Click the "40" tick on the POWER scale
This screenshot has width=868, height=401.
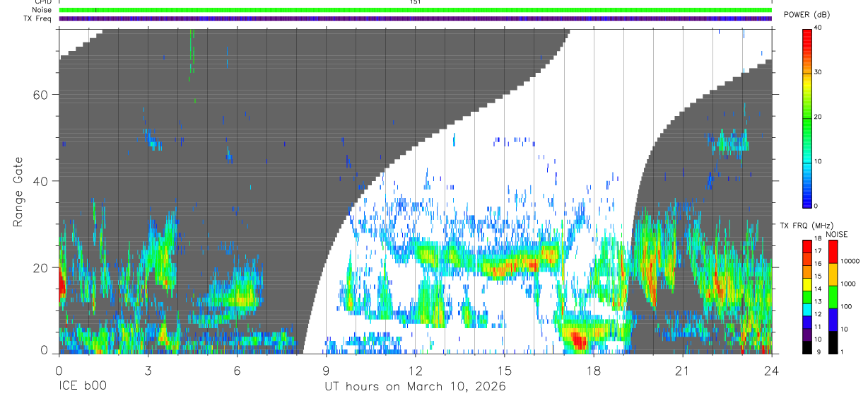(x=819, y=28)
